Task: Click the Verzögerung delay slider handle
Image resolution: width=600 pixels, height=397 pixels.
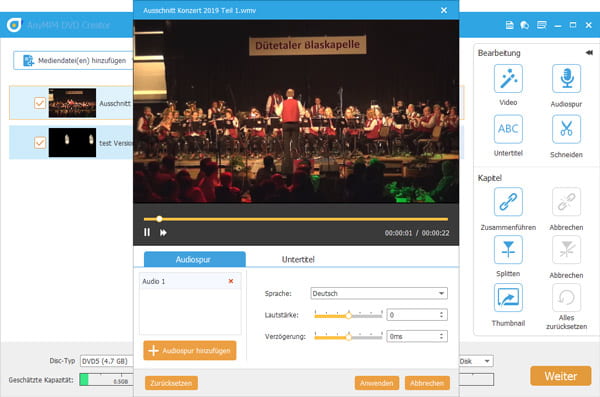Action: [349, 337]
